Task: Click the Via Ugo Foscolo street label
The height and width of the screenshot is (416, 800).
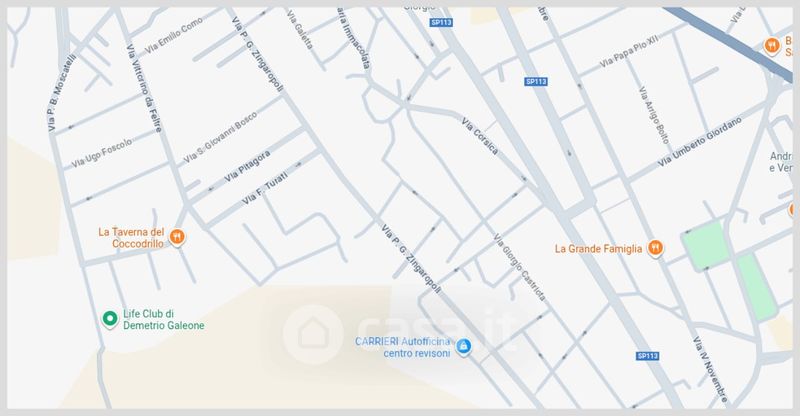Action: [x=102, y=153]
